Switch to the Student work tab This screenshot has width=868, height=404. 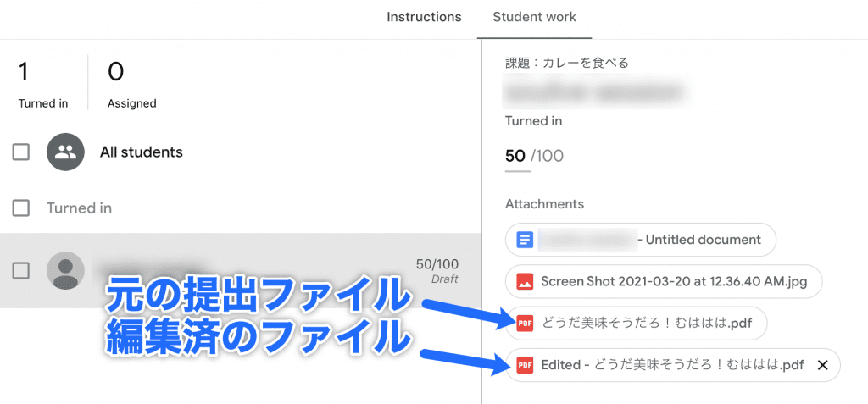pos(534,17)
